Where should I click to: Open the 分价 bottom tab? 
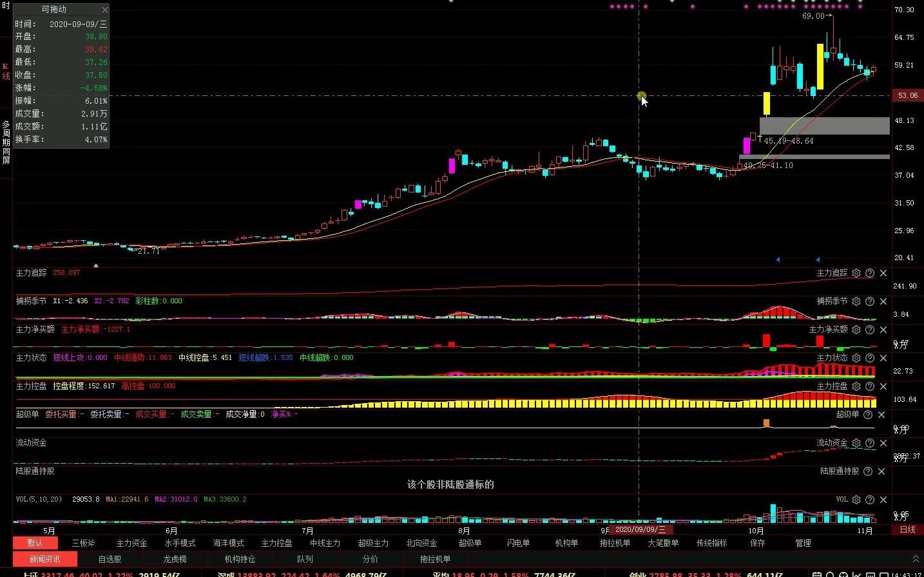tap(370, 559)
